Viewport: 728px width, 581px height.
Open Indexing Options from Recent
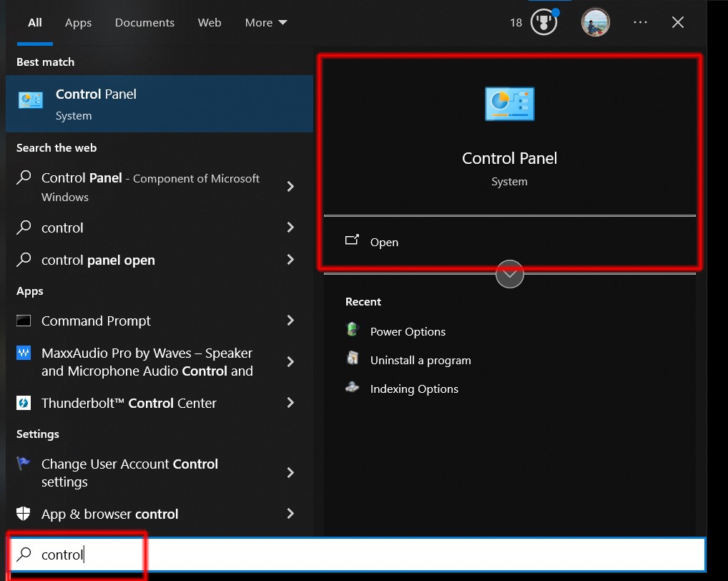(413, 389)
